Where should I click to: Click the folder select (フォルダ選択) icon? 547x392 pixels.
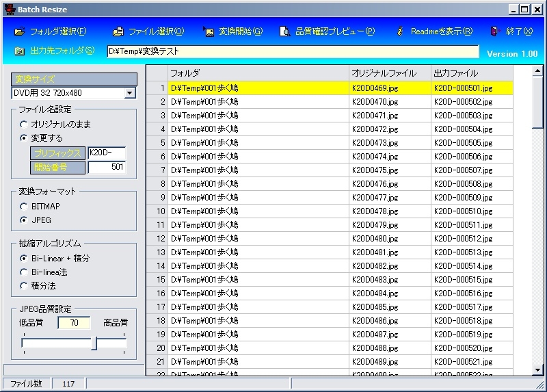pyautogui.click(x=19, y=31)
